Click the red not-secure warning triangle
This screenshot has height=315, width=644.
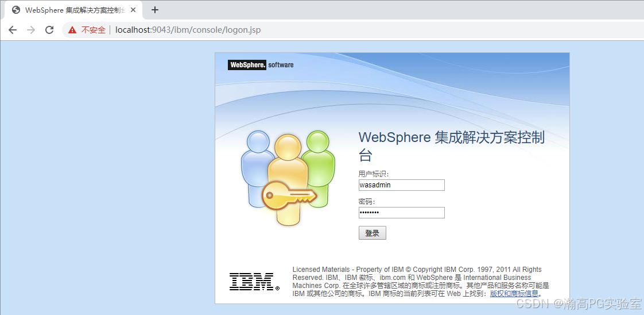pos(73,30)
